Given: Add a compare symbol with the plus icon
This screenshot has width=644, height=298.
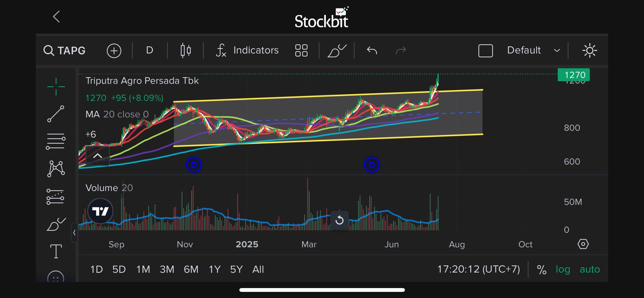Looking at the screenshot, I should [x=114, y=51].
